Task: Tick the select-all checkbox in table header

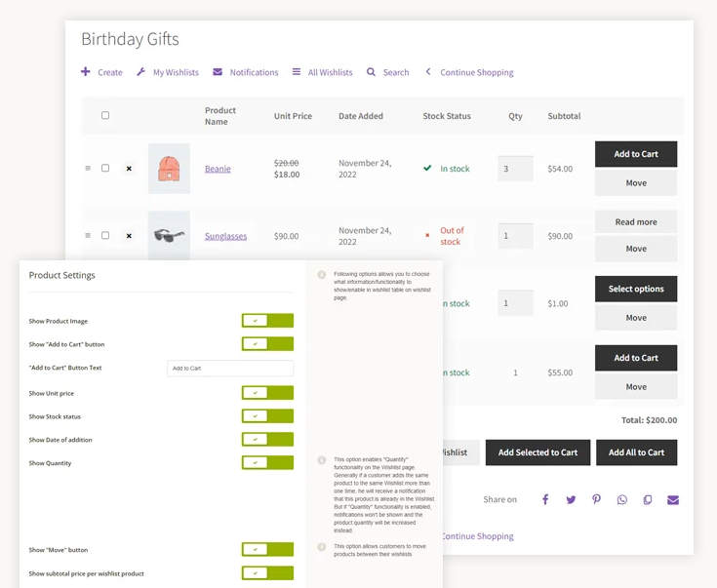Action: [105, 115]
